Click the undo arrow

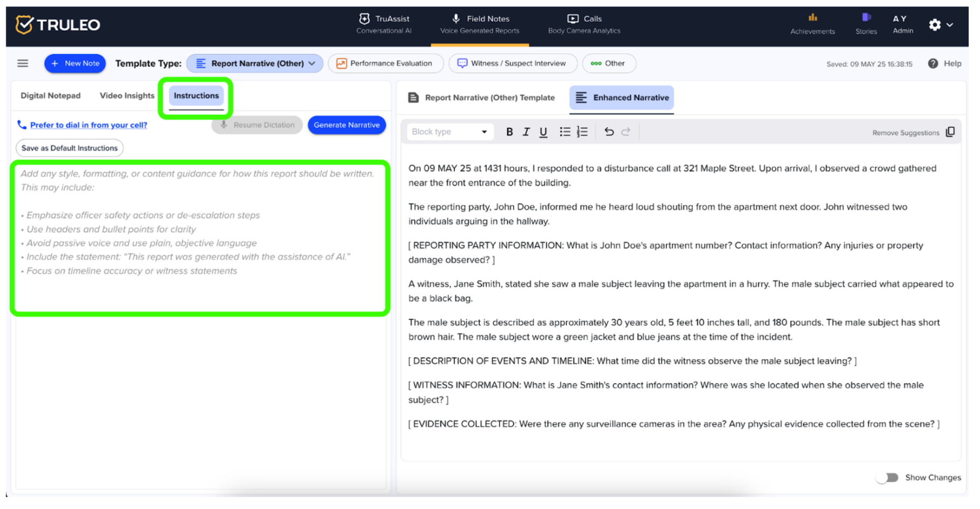(x=609, y=132)
